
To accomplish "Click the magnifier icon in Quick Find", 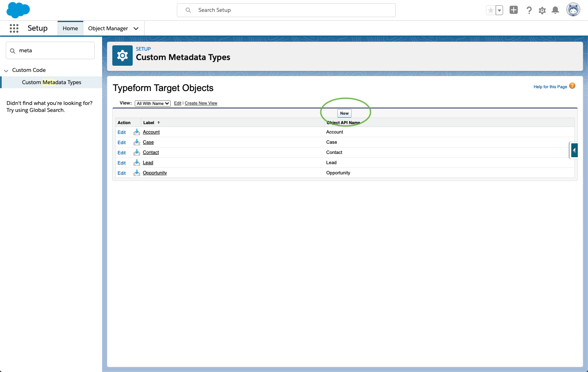I will [x=13, y=51].
